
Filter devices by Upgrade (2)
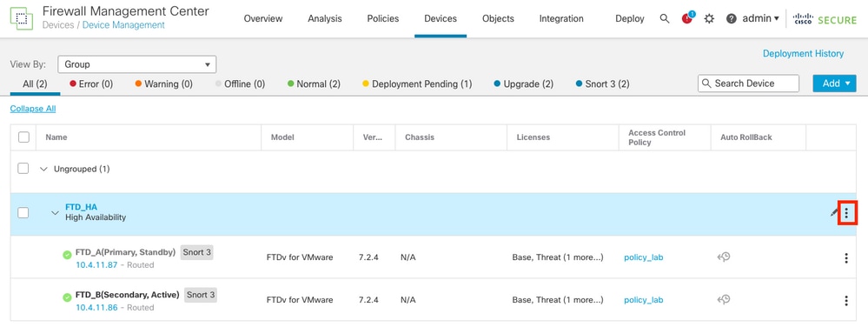point(524,84)
